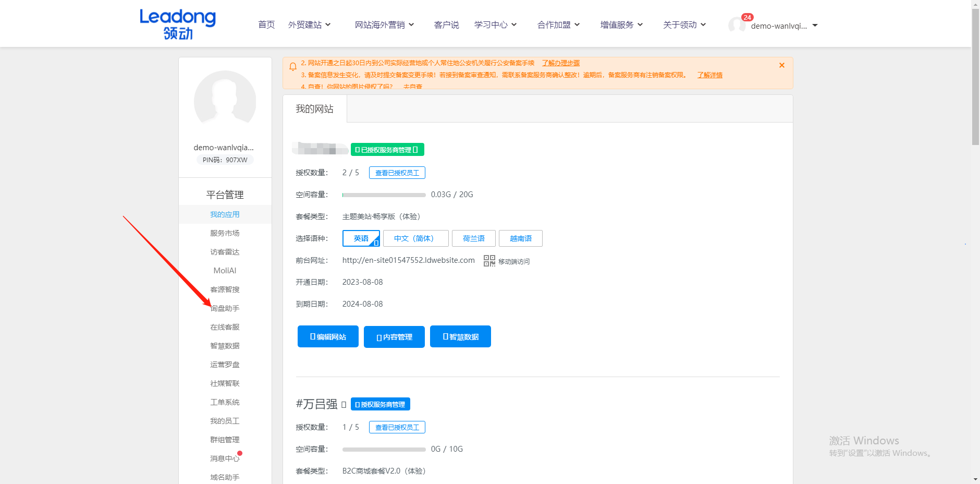The width and height of the screenshot is (980, 484).
Task: Open 询盘助手 in the sidebar
Action: pyautogui.click(x=225, y=308)
